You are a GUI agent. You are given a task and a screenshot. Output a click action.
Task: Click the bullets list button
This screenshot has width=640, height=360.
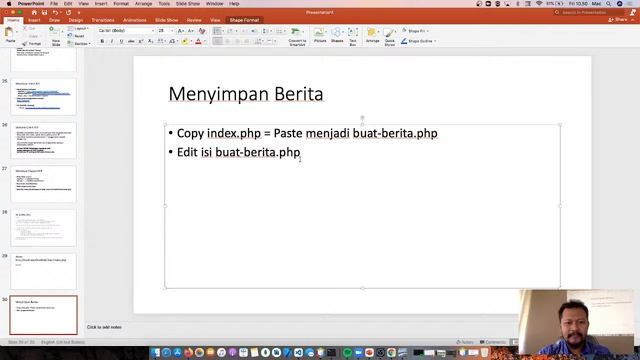pyautogui.click(x=217, y=31)
